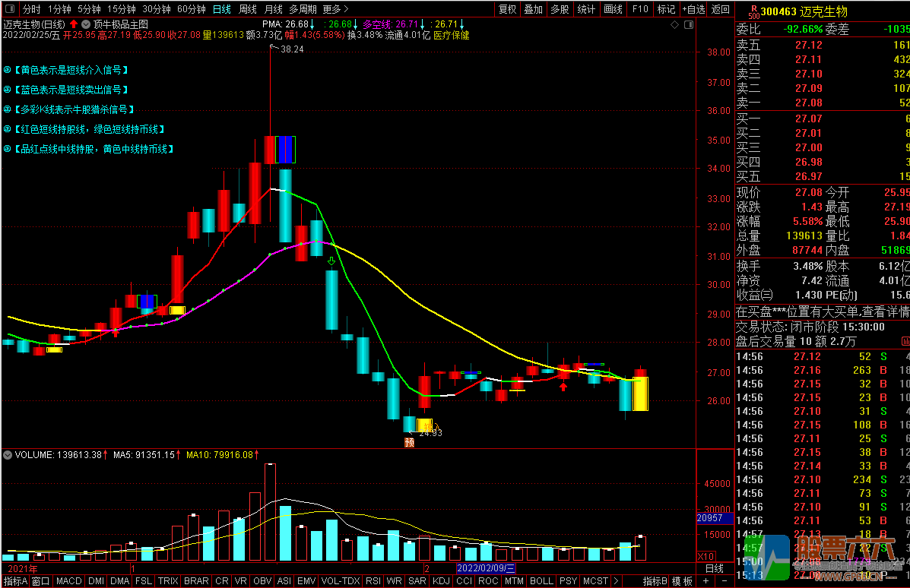Click the orange 预 marker below the chart
This screenshot has height=588, width=910.
click(409, 442)
